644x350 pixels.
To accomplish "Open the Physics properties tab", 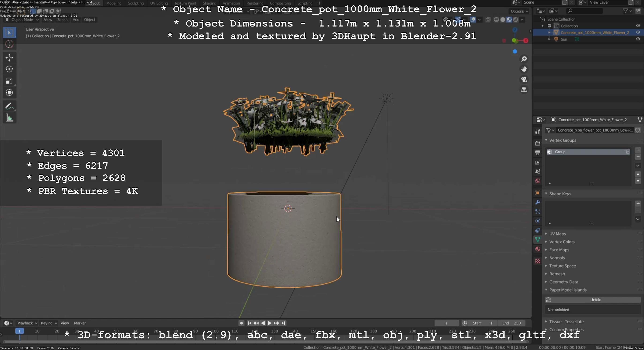I will point(538,221).
